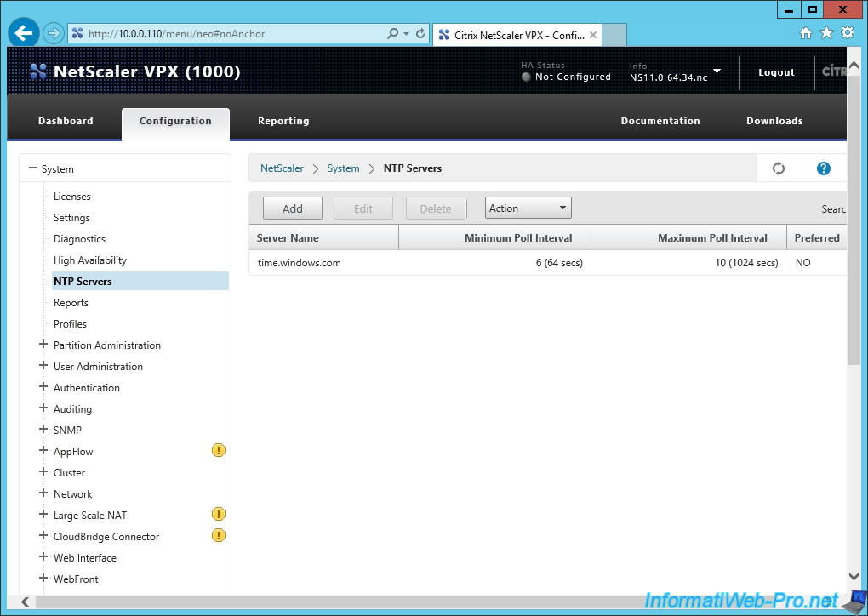The image size is (868, 616).
Task: Expand the CloudBridge Connector node
Action: pyautogui.click(x=43, y=535)
